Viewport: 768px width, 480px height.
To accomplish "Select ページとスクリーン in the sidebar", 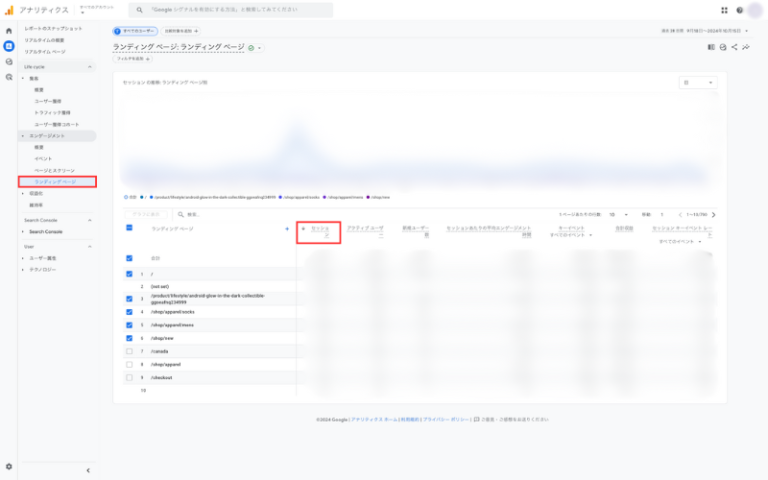I will (x=54, y=171).
